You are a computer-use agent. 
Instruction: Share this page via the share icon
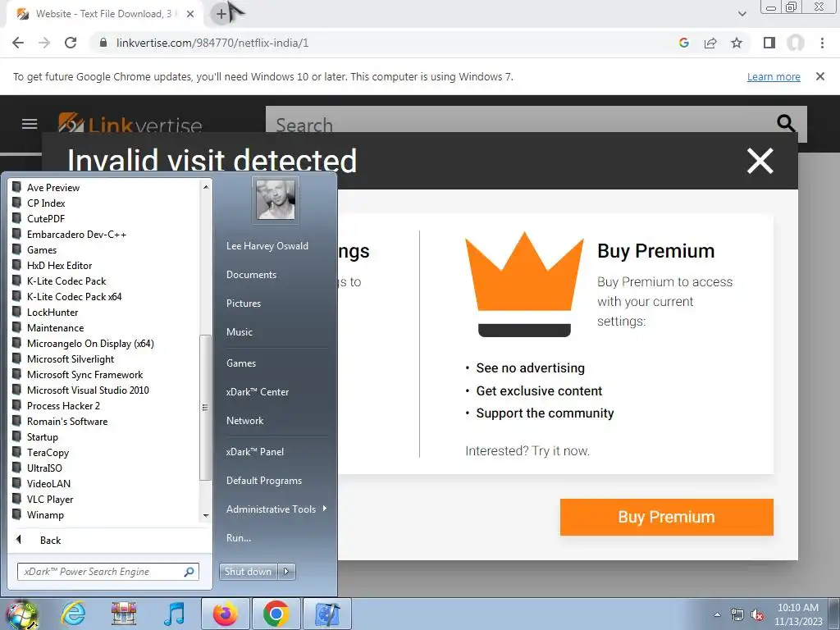tap(710, 43)
